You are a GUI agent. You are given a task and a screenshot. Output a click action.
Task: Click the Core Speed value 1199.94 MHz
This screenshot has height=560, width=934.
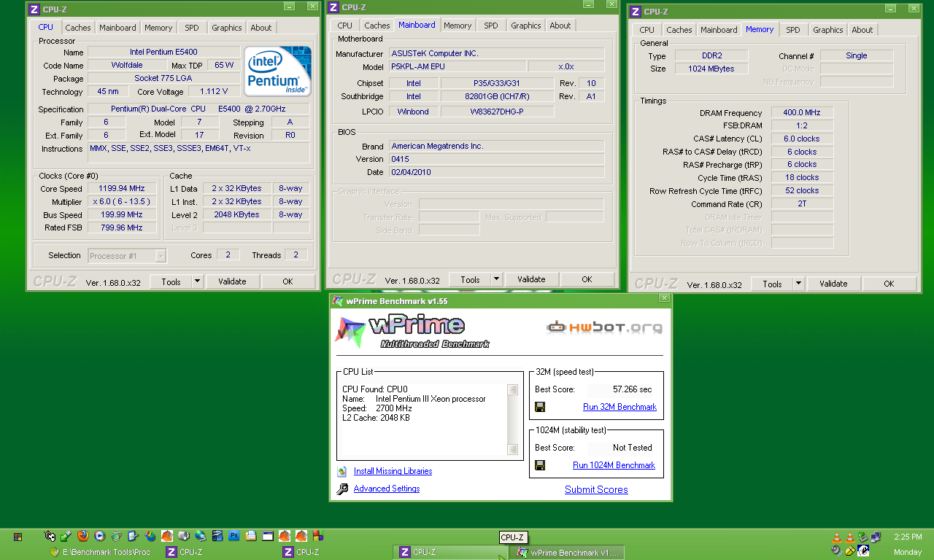click(121, 189)
